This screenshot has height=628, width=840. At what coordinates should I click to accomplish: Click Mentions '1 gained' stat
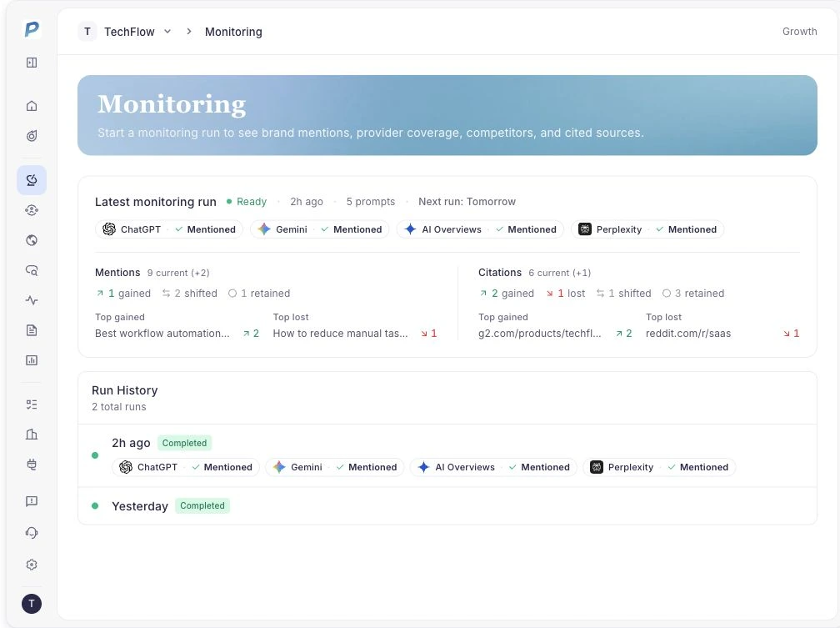[123, 294]
